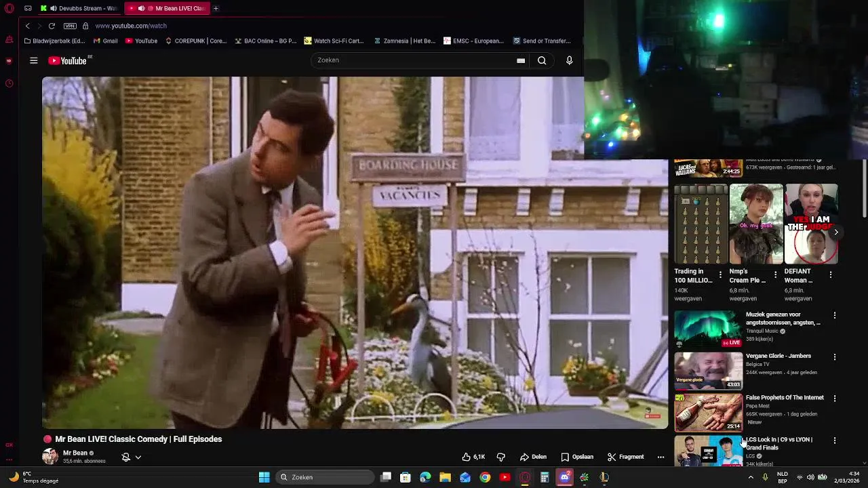Image resolution: width=868 pixels, height=488 pixels.
Task: Show next Shorts with the right chevron
Action: coord(835,232)
